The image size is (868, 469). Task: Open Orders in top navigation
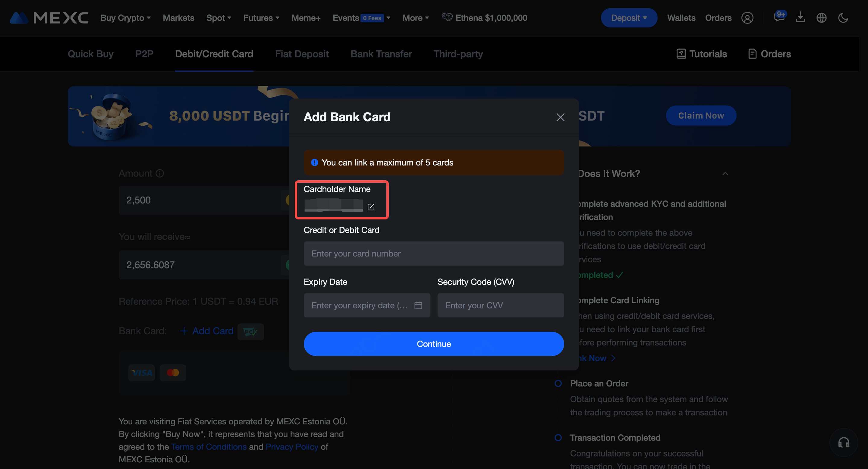click(x=718, y=18)
